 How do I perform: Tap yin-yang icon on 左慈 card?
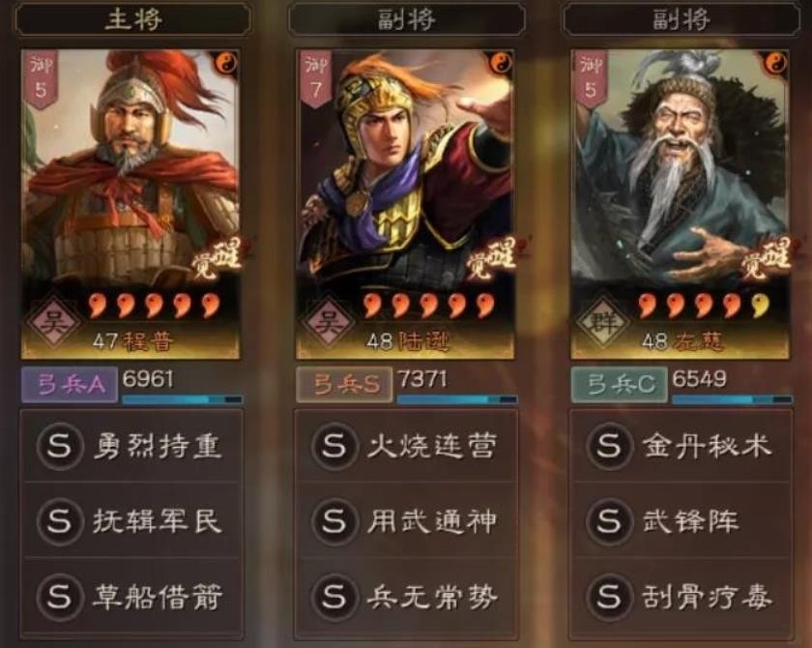(775, 64)
